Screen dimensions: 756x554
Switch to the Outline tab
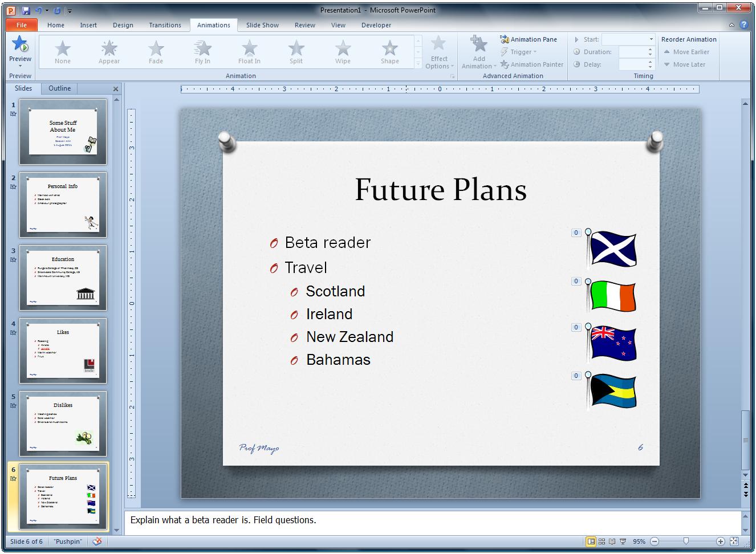59,88
